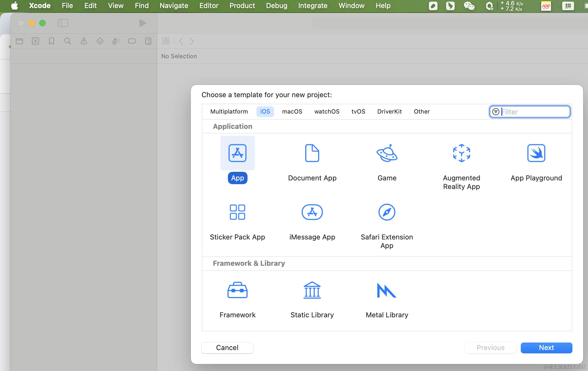The height and width of the screenshot is (371, 588).
Task: Pick the Sticker Pack App template
Action: (237, 212)
